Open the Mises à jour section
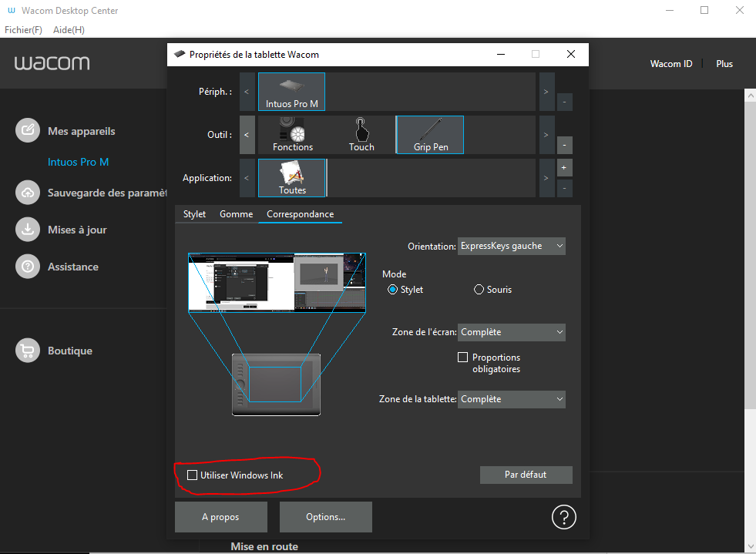This screenshot has width=756, height=554. (x=76, y=229)
